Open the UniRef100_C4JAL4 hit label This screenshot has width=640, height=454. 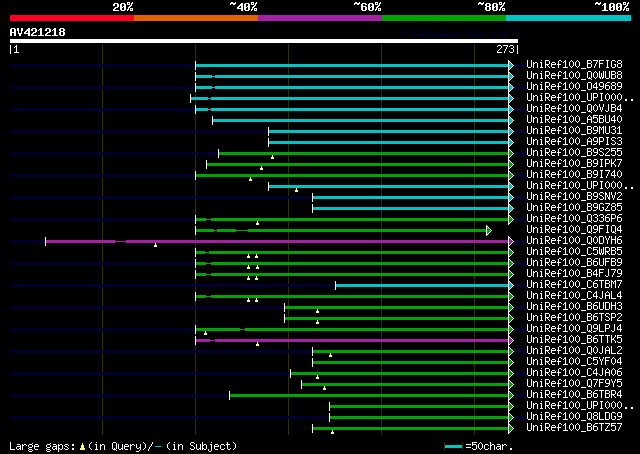point(574,296)
